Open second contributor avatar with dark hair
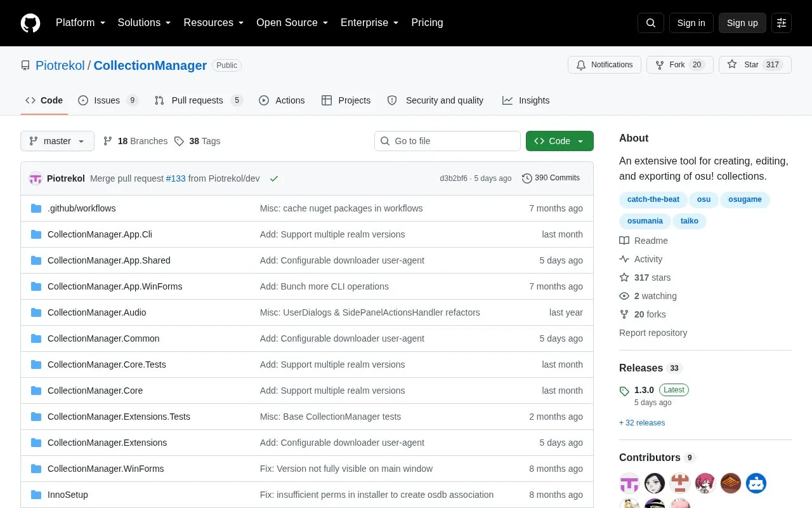 pyautogui.click(x=655, y=483)
